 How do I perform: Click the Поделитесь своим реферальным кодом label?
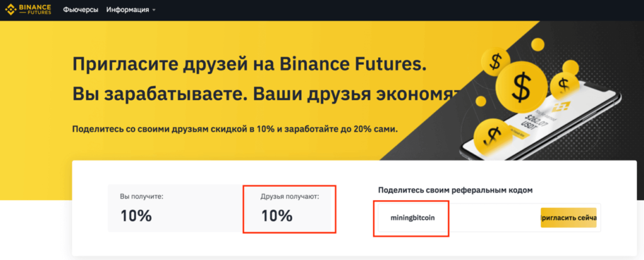[x=455, y=190]
